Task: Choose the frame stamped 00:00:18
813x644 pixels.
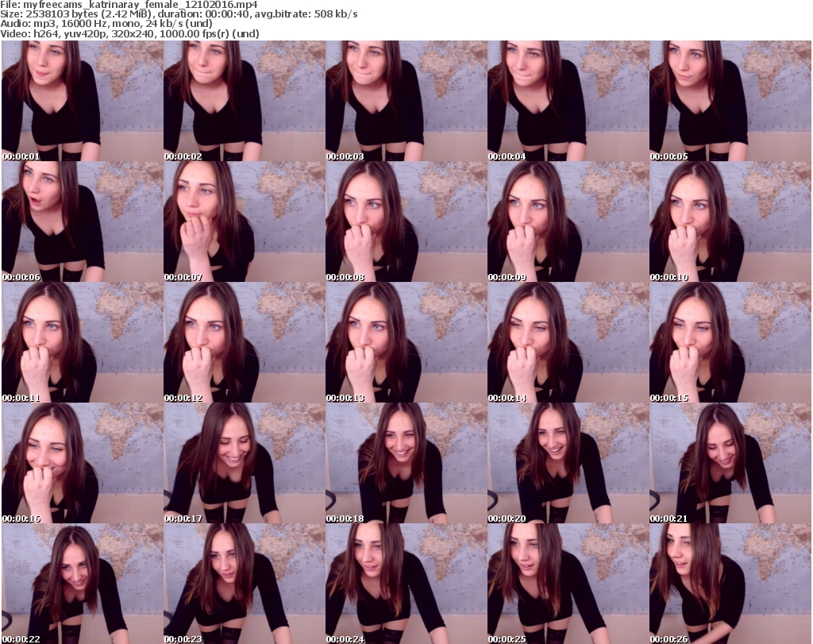Action: (x=406, y=463)
